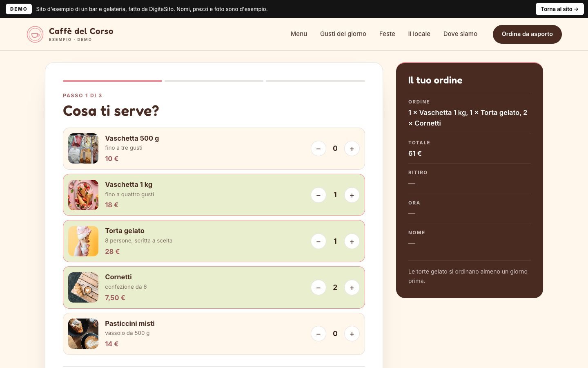Click the Vaschetta 1 kg photo
The width and height of the screenshot is (588, 368).
(83, 195)
